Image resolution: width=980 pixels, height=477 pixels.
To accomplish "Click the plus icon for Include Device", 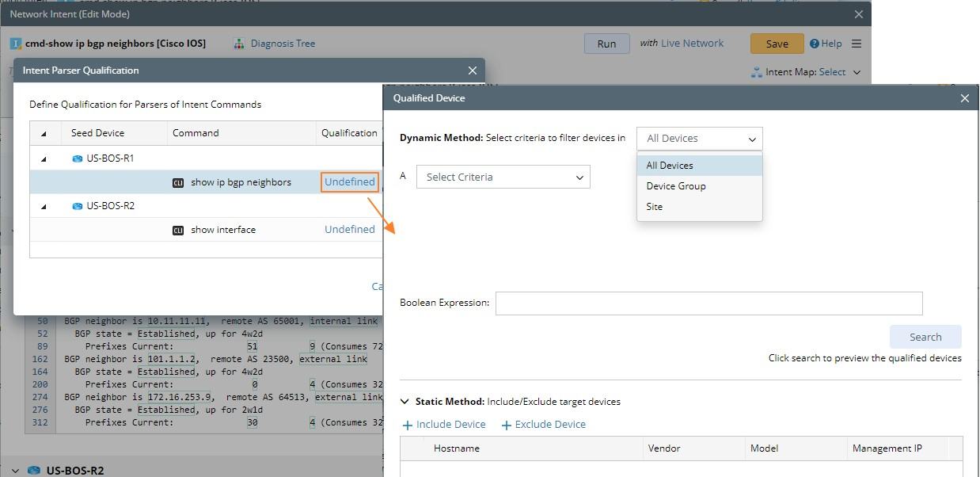I will [408, 425].
